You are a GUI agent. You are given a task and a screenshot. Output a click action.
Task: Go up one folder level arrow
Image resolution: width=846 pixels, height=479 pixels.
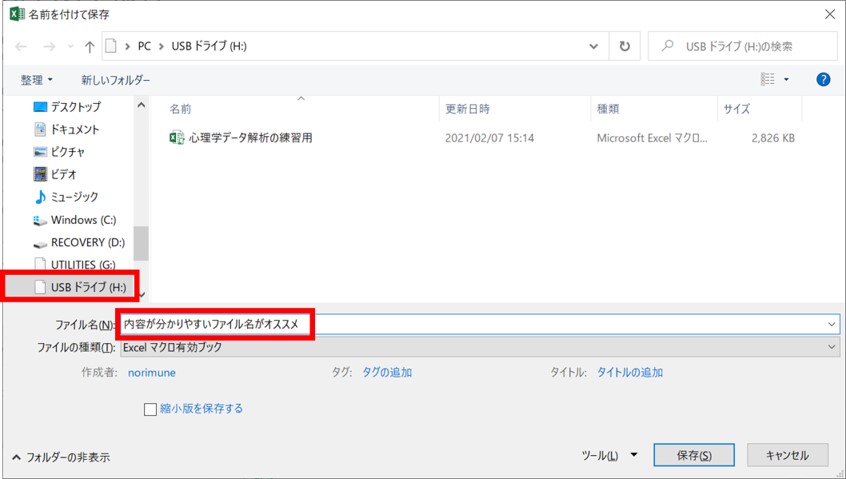(x=90, y=47)
